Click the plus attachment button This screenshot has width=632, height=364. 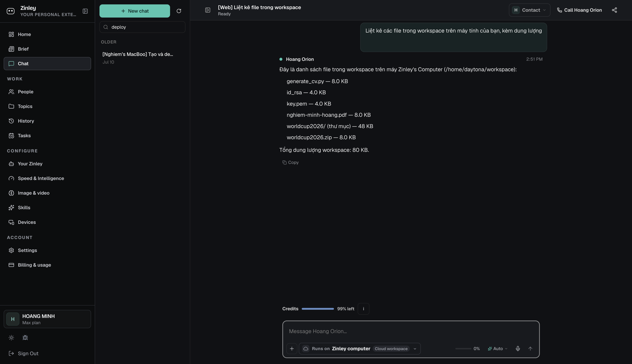coord(292,348)
